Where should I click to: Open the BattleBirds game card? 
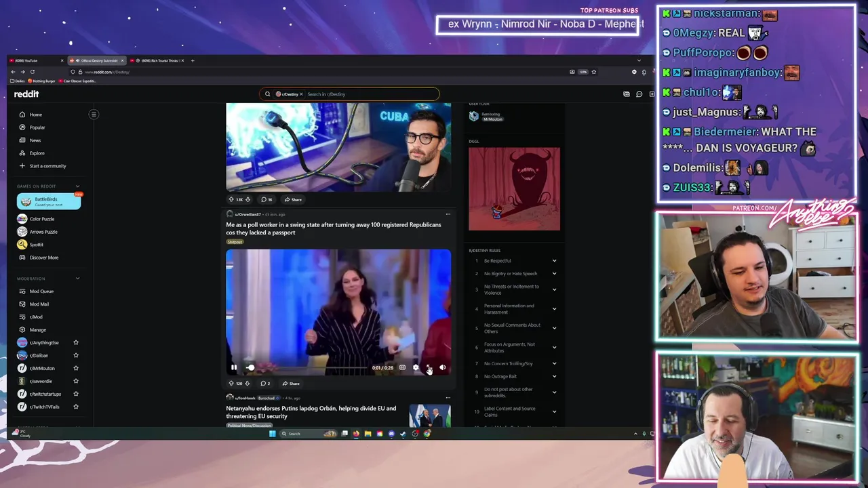[49, 201]
